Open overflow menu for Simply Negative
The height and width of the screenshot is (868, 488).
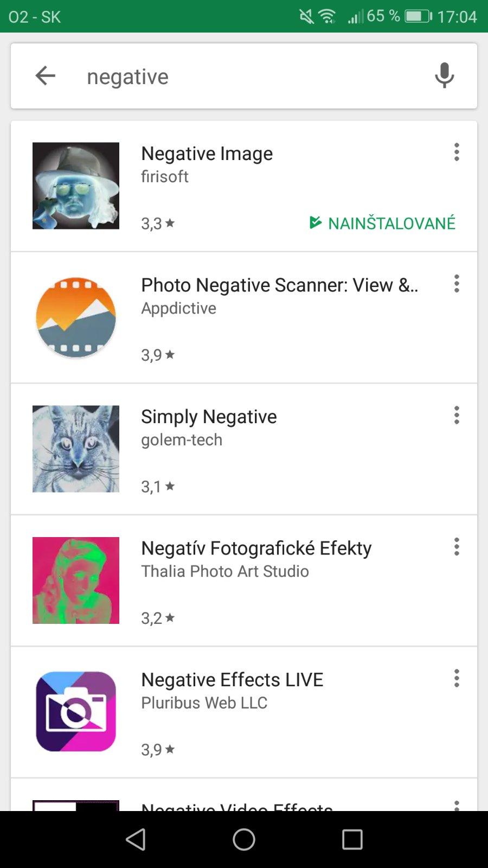(457, 416)
